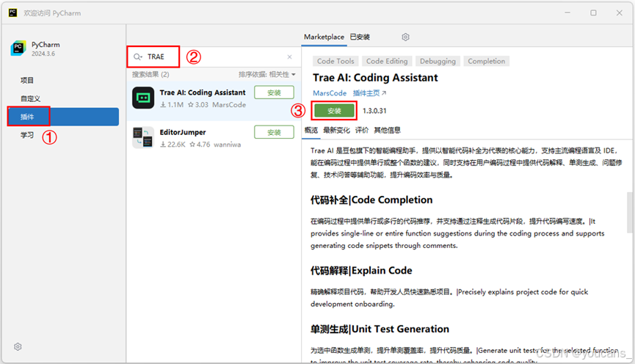Viewport: 635px width, 364px height.
Task: Minimize the PyCharm welcome window
Action: (567, 13)
